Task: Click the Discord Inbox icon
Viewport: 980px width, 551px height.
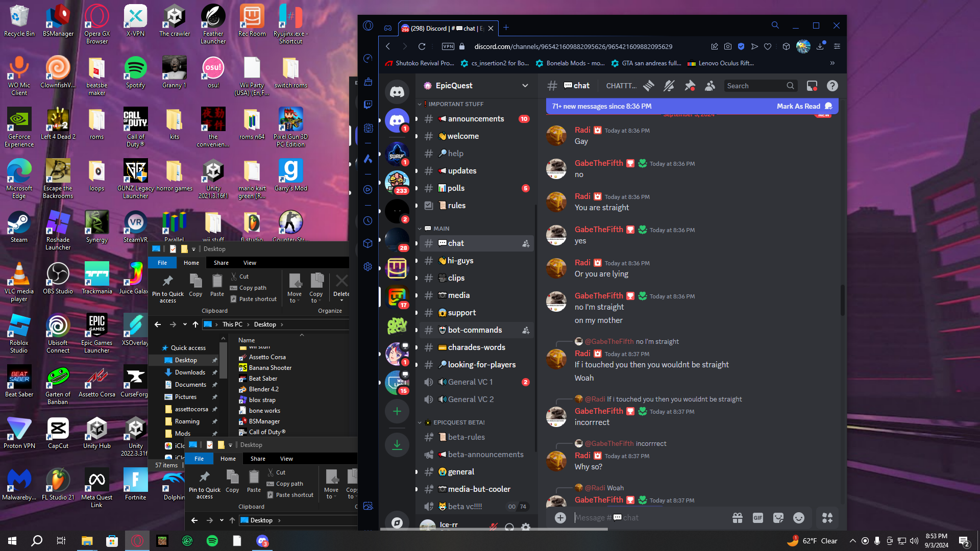Action: click(812, 86)
